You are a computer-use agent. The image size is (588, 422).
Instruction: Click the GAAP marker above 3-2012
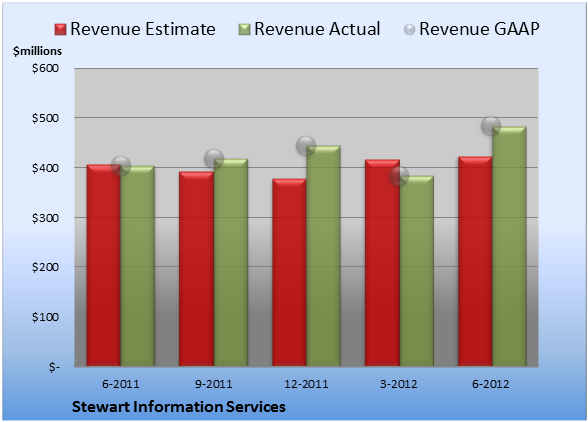click(399, 176)
